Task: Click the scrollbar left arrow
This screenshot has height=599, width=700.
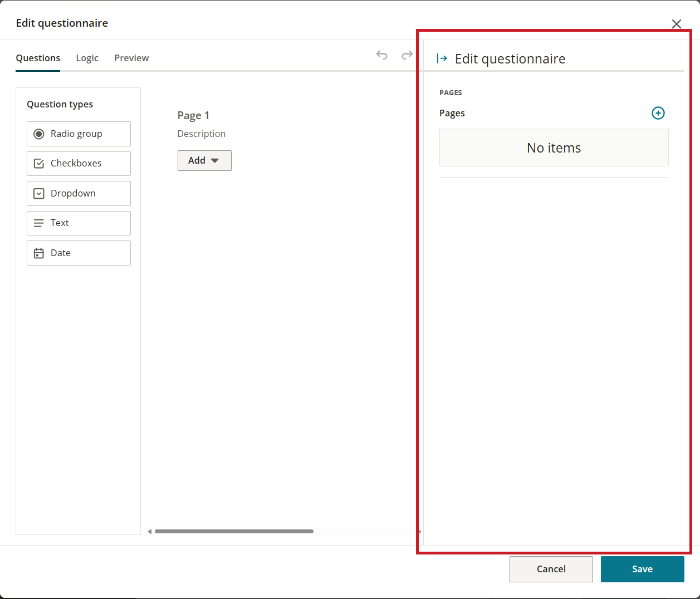Action: [150, 532]
